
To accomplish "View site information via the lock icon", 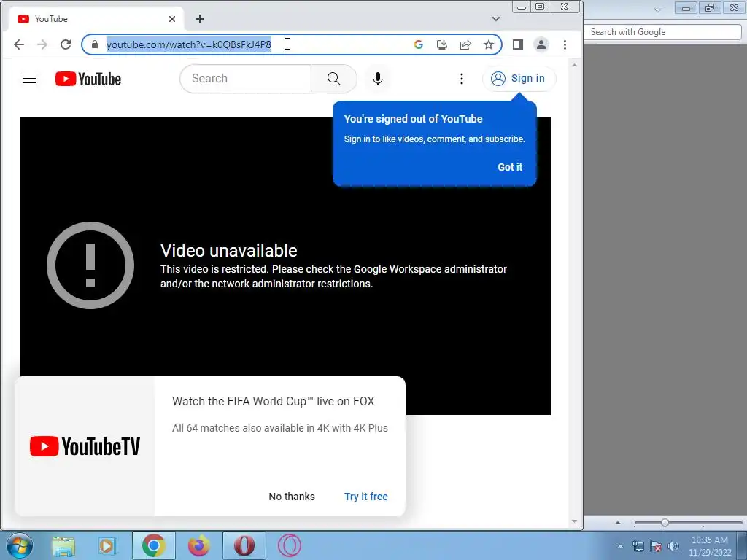I will click(x=95, y=44).
